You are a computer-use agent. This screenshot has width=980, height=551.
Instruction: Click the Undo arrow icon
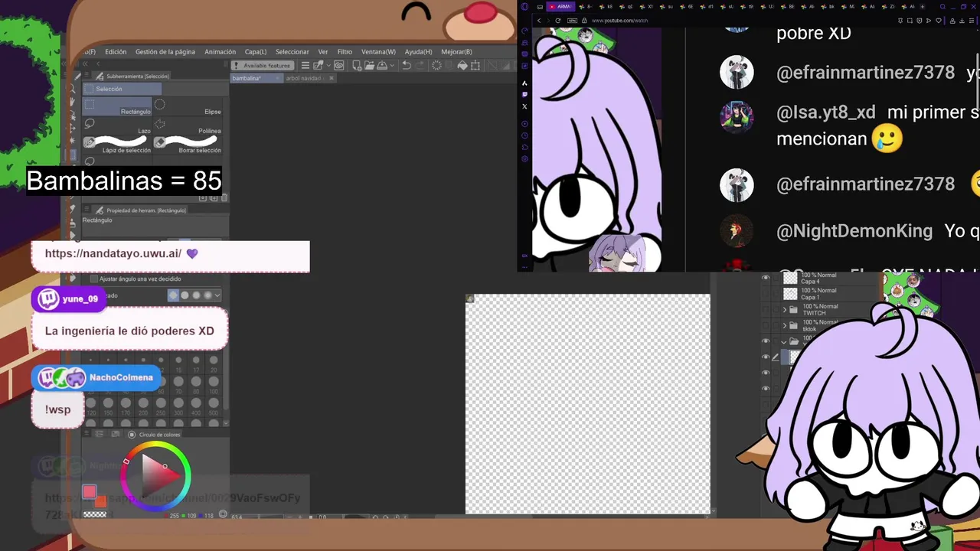click(x=407, y=66)
